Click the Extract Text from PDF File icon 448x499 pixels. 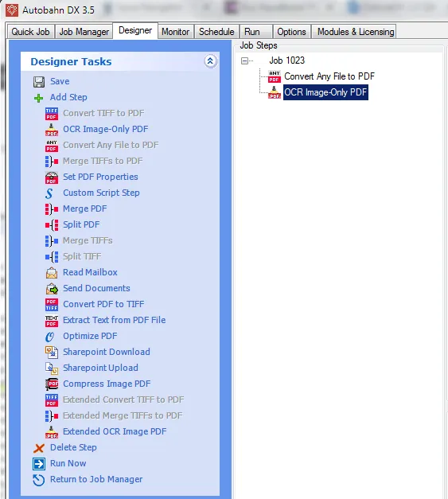point(52,321)
